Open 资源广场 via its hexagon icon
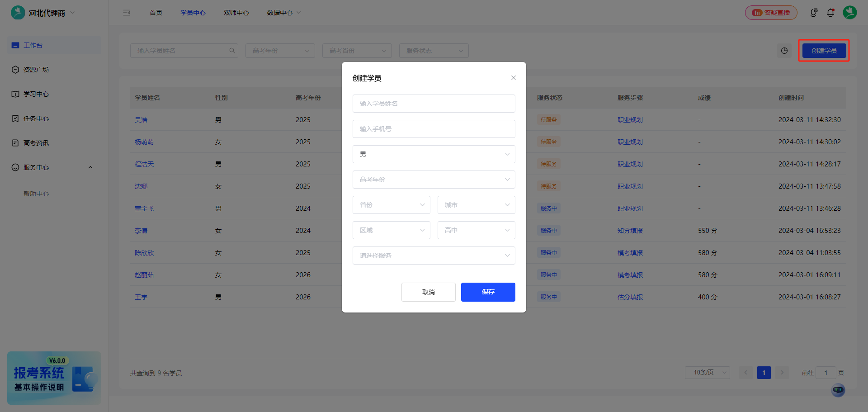This screenshot has height=412, width=868. coord(15,69)
